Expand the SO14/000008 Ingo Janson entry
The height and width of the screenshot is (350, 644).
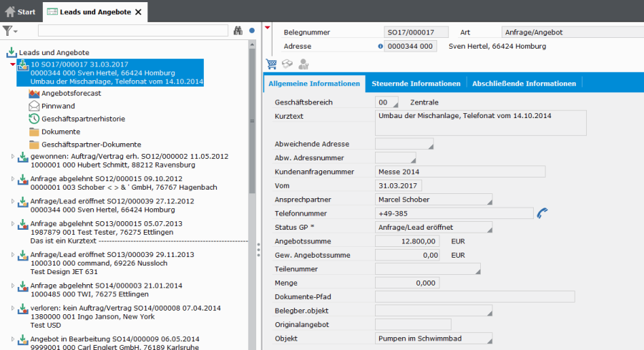pyautogui.click(x=13, y=308)
